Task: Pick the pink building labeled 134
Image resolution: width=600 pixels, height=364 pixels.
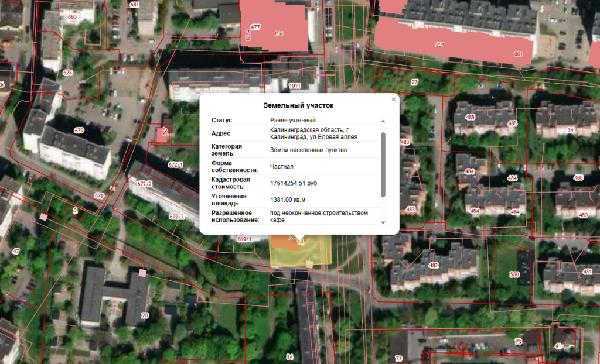Action: click(279, 33)
